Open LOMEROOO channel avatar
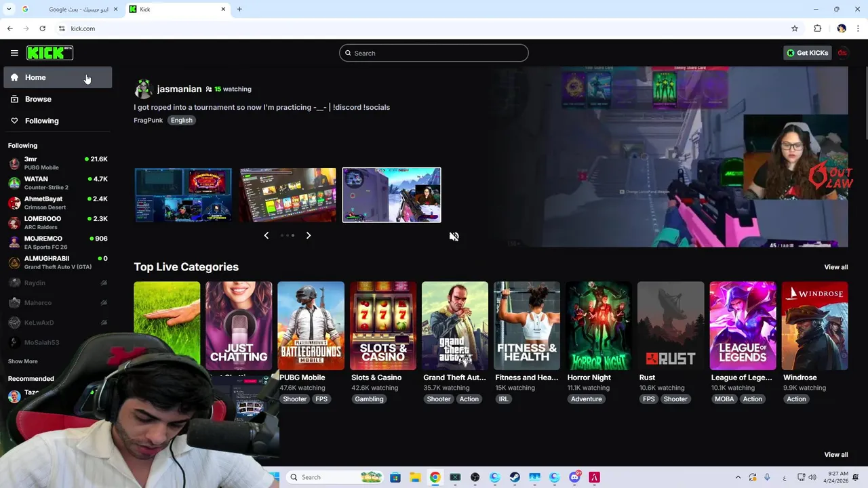The image size is (868, 488). (14, 223)
